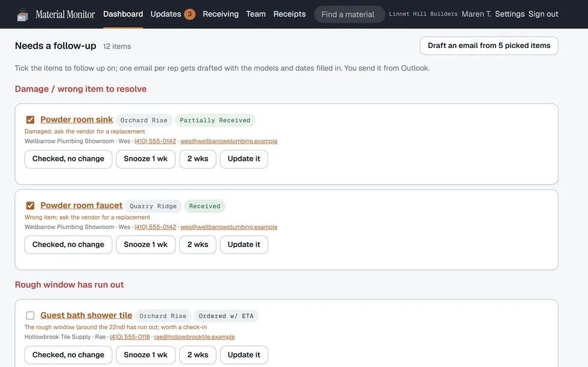The image size is (588, 367).
Task: Email Wes from the Powder room sink card
Action: pyautogui.click(x=229, y=141)
